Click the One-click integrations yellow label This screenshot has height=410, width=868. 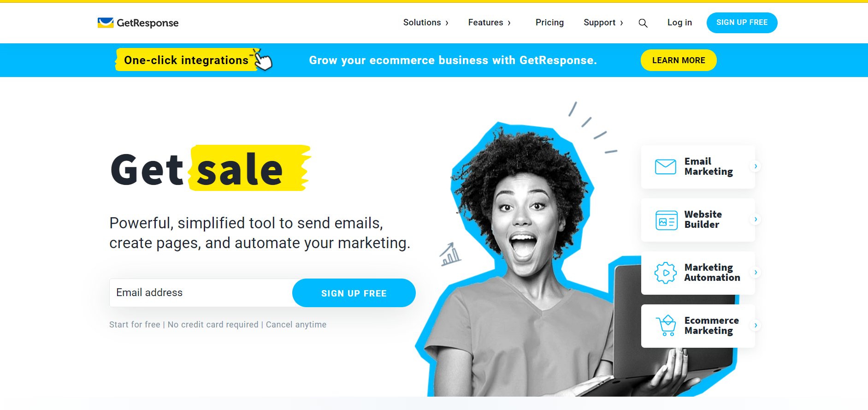(x=186, y=60)
